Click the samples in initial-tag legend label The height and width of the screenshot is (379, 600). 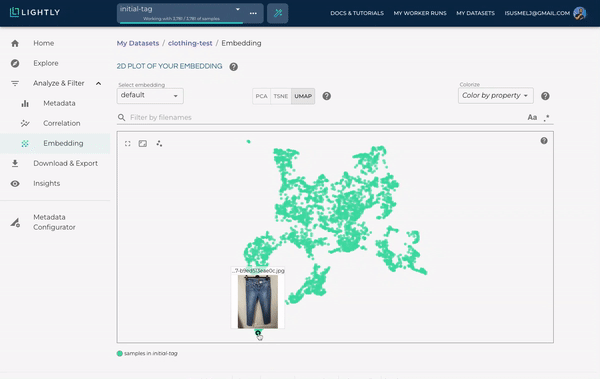(x=151, y=353)
